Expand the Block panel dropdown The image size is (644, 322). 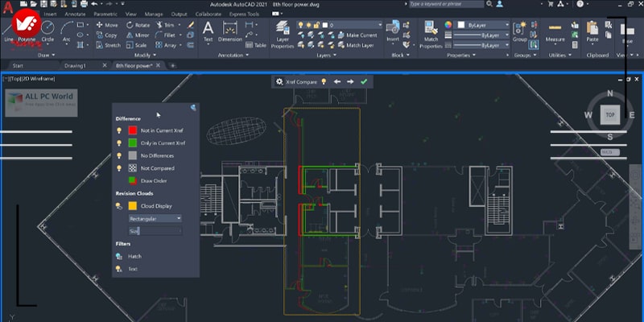coord(399,55)
